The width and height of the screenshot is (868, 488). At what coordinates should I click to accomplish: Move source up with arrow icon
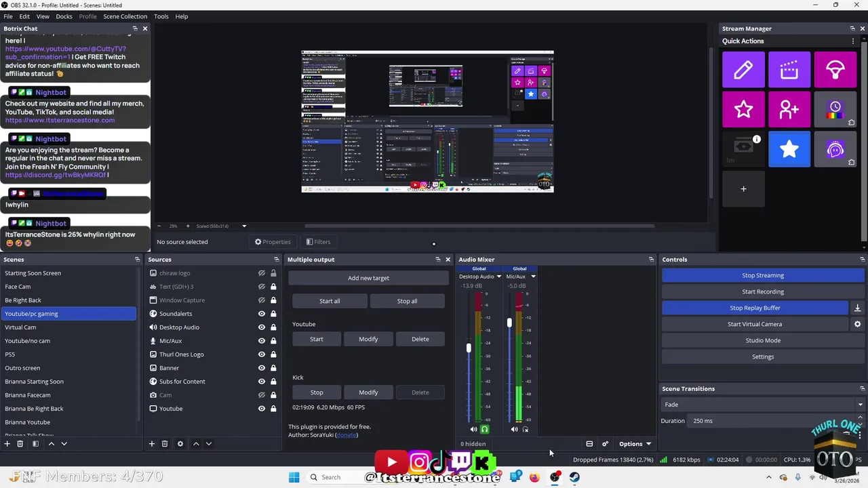tap(196, 444)
